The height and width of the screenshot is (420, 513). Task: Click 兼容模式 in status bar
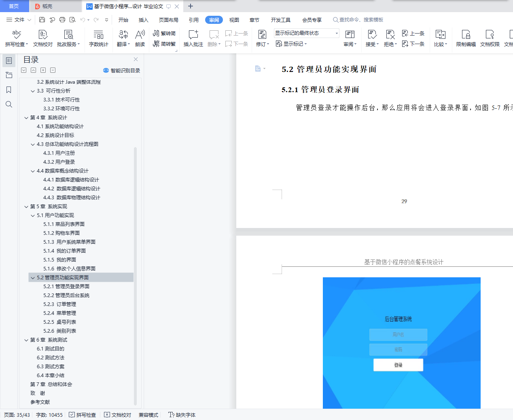pyautogui.click(x=148, y=415)
